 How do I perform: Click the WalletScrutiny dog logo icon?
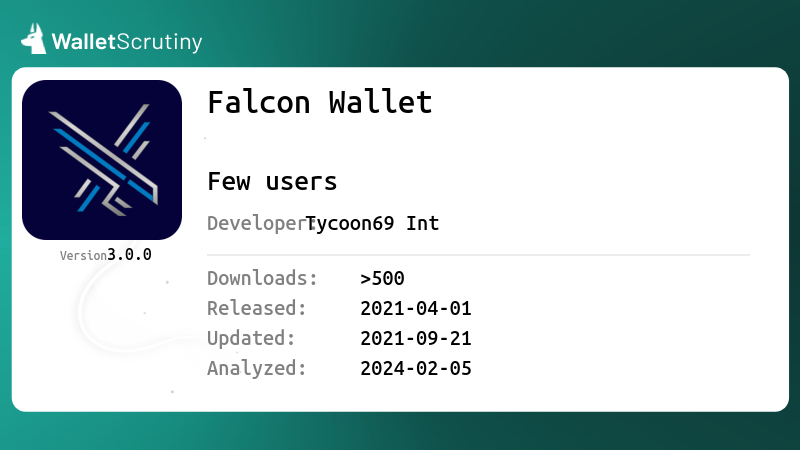[34, 39]
